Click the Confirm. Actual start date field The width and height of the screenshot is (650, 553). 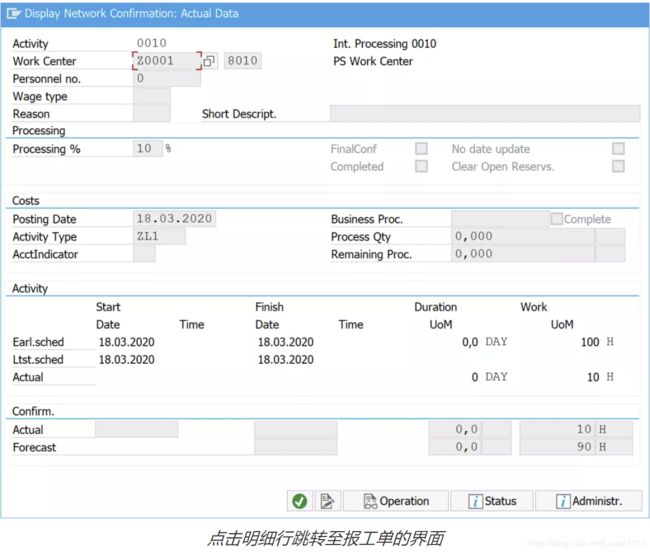[x=137, y=429]
